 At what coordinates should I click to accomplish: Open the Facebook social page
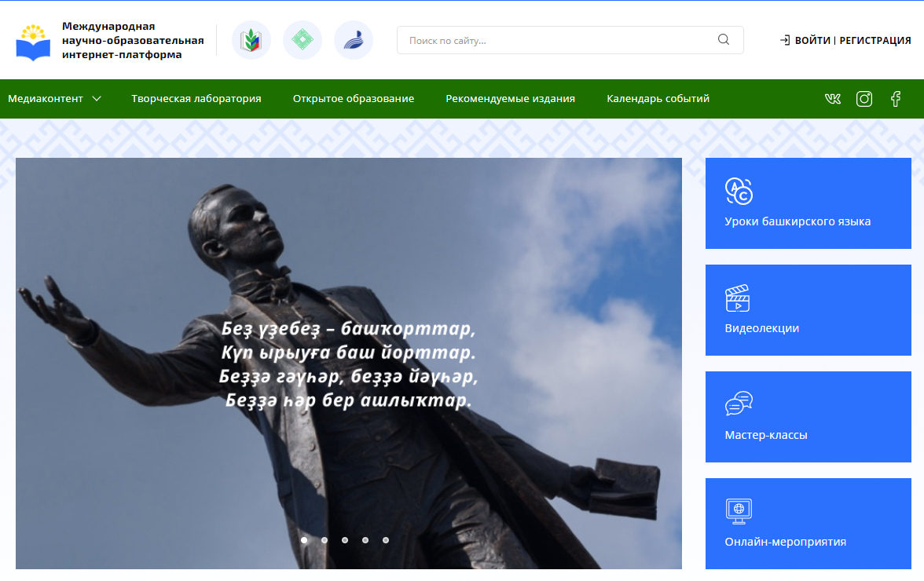896,99
